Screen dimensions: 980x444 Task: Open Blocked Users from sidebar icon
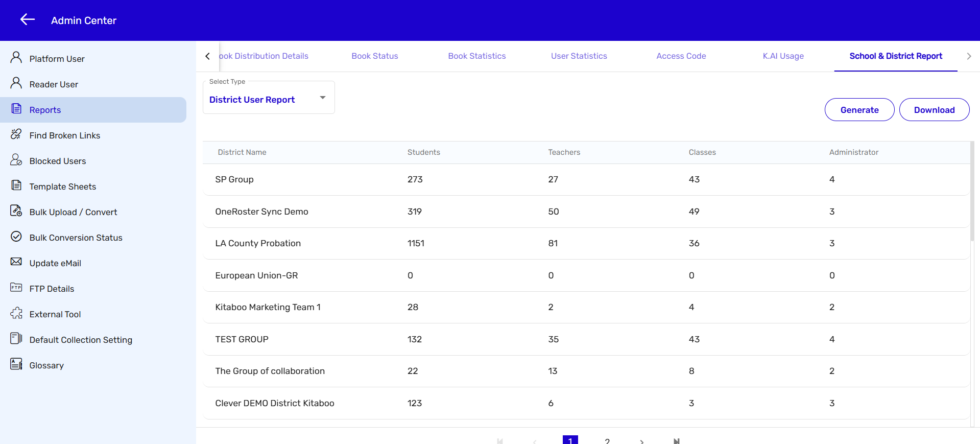pos(16,160)
